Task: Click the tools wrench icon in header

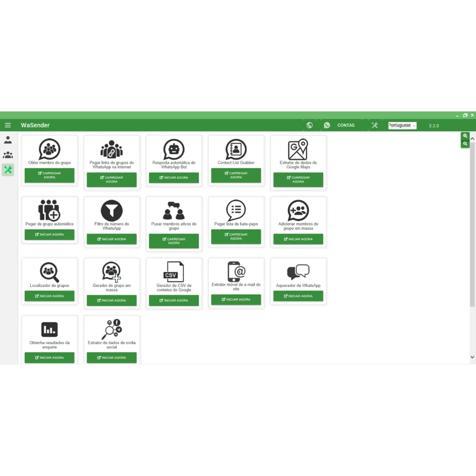Action: [x=374, y=125]
